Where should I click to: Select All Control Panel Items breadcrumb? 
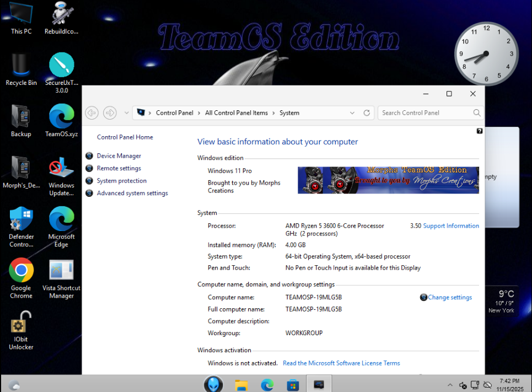(236, 113)
